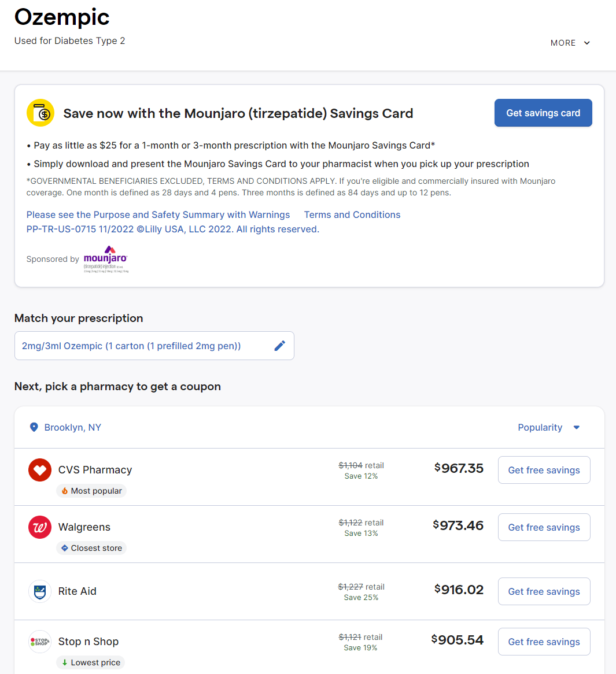Get free savings for CVS Pharmacy
616x674 pixels.
tap(544, 470)
